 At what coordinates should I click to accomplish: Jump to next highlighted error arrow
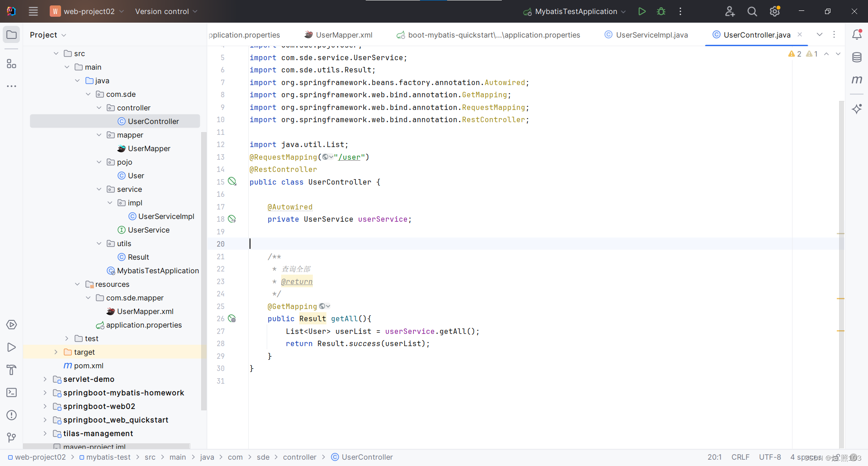(x=838, y=54)
